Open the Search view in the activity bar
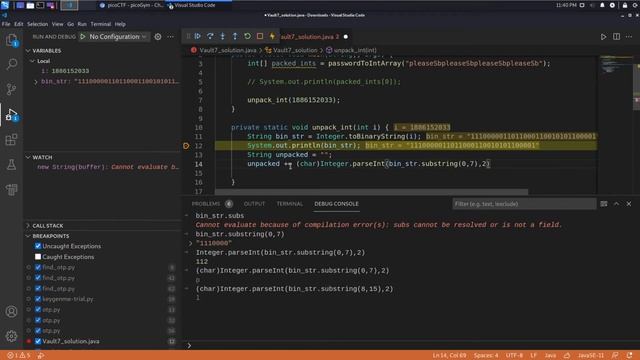 [11, 64]
